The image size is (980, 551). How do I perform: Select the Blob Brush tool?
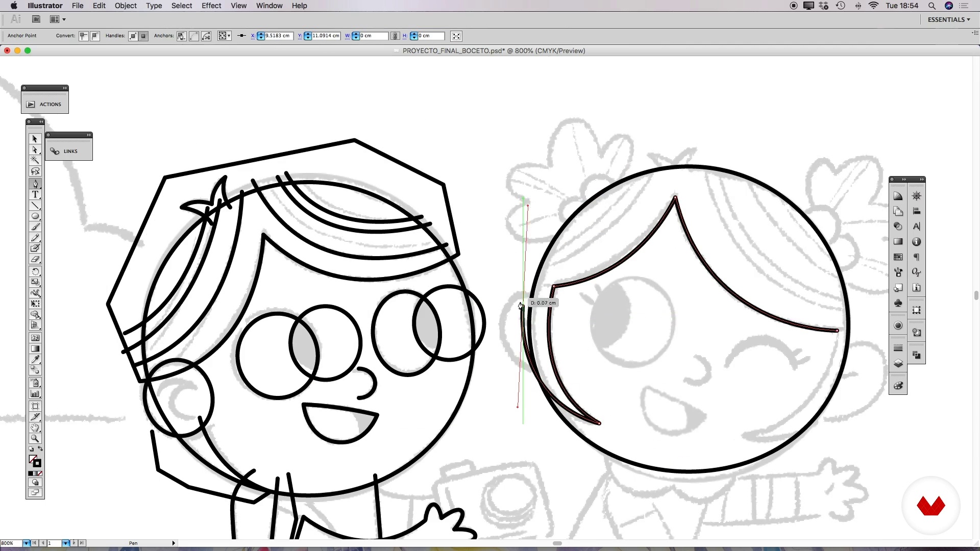(35, 248)
